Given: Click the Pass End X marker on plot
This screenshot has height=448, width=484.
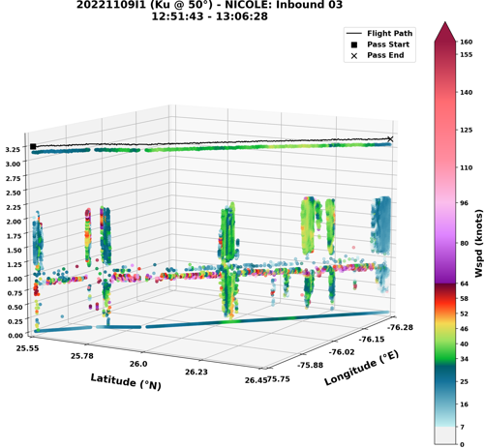Looking at the screenshot, I should pos(390,139).
